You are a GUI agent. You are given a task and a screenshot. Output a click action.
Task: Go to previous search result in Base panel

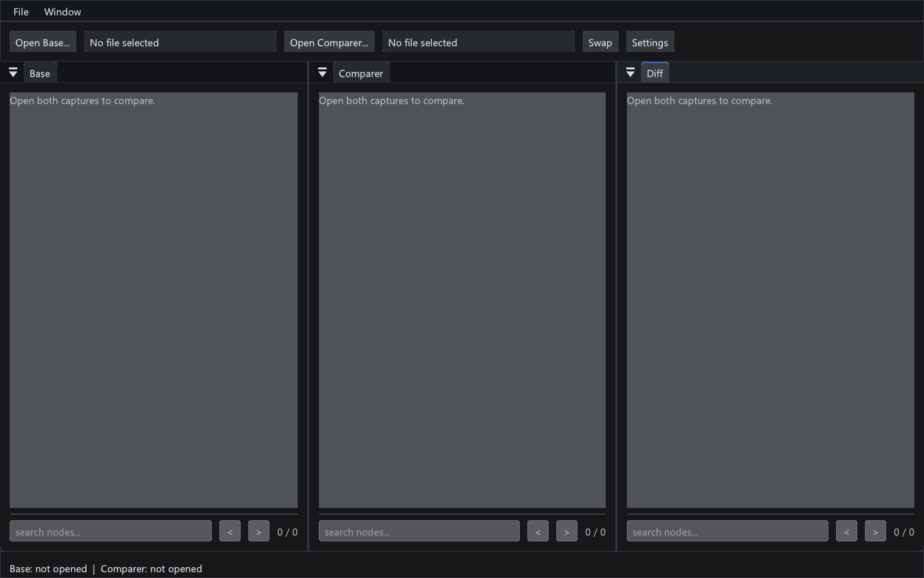(x=230, y=532)
